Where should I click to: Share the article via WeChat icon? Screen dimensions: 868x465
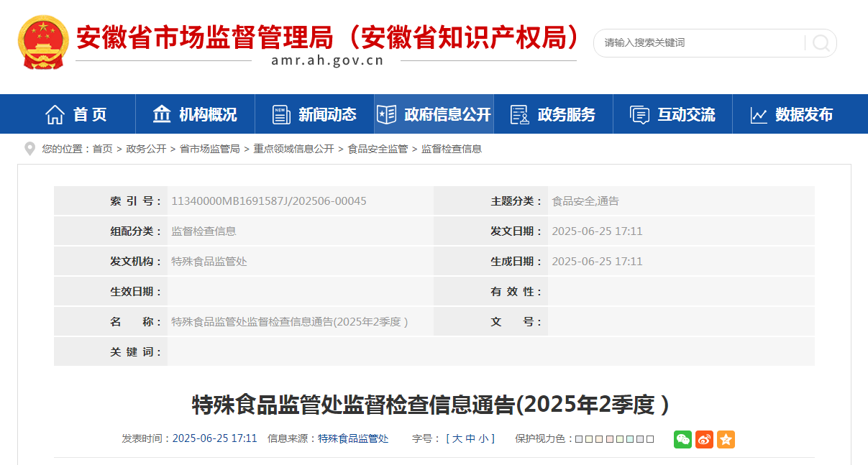pyautogui.click(x=682, y=439)
